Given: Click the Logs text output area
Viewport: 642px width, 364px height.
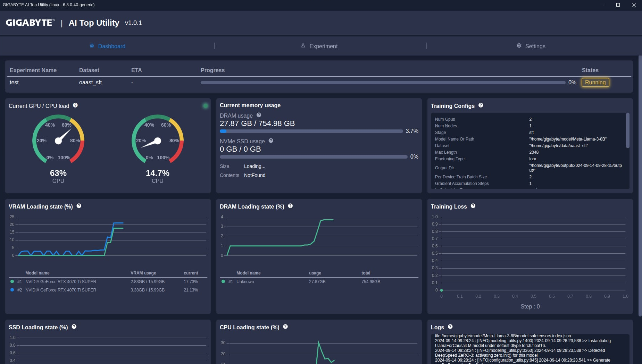Looking at the screenshot, I should point(530,349).
